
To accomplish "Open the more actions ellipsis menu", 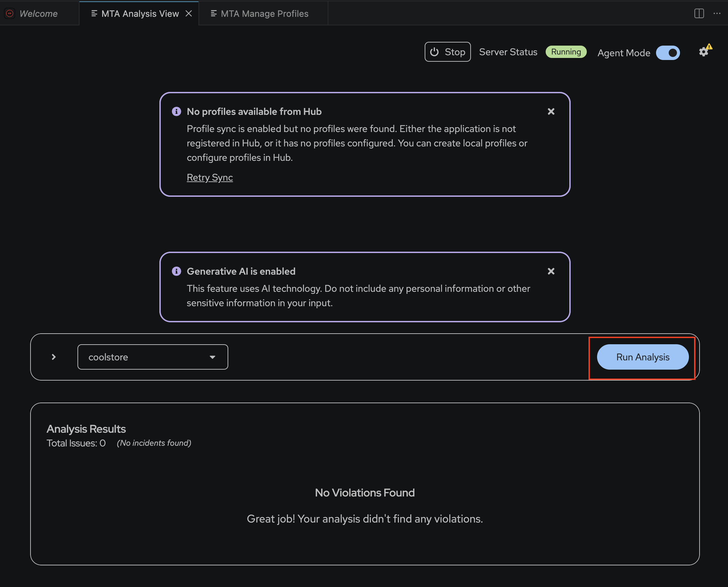I will [717, 13].
